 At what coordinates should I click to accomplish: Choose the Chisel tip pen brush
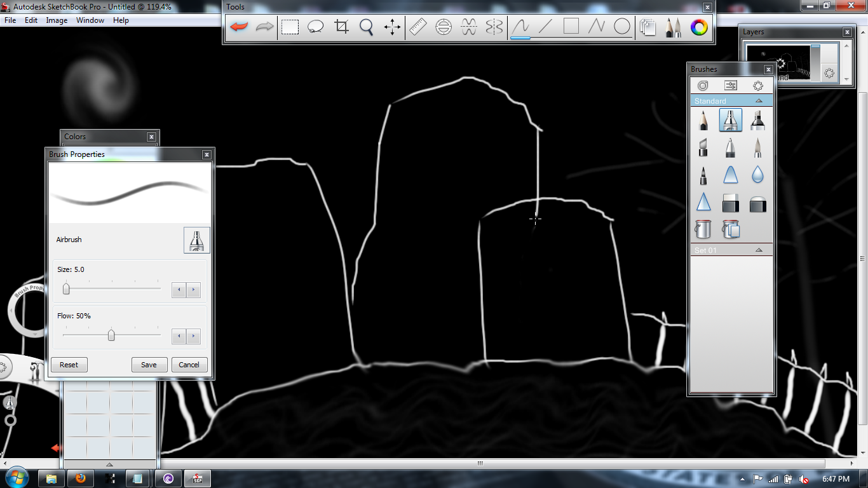click(x=703, y=148)
